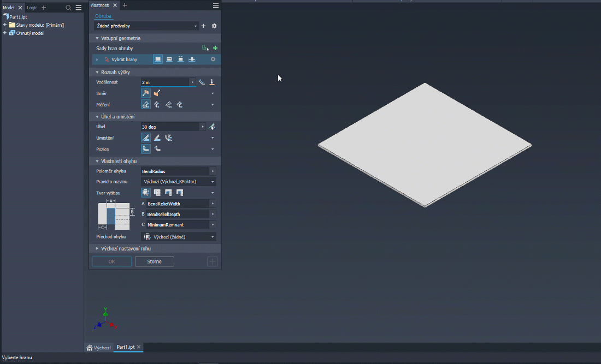Open the arrow menu of the Úhel field

pyautogui.click(x=203, y=127)
